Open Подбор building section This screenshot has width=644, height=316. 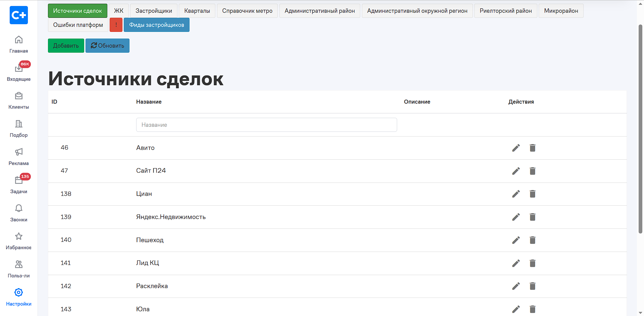click(19, 129)
